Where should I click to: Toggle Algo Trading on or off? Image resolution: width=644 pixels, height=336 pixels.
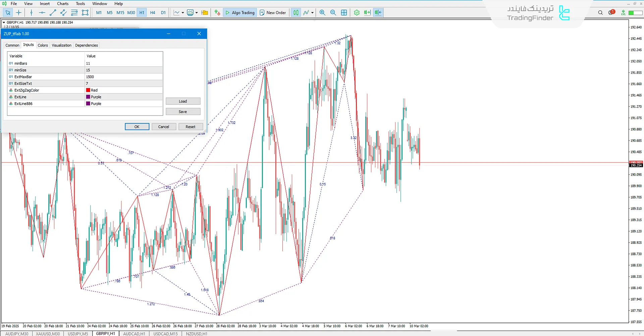coord(240,13)
